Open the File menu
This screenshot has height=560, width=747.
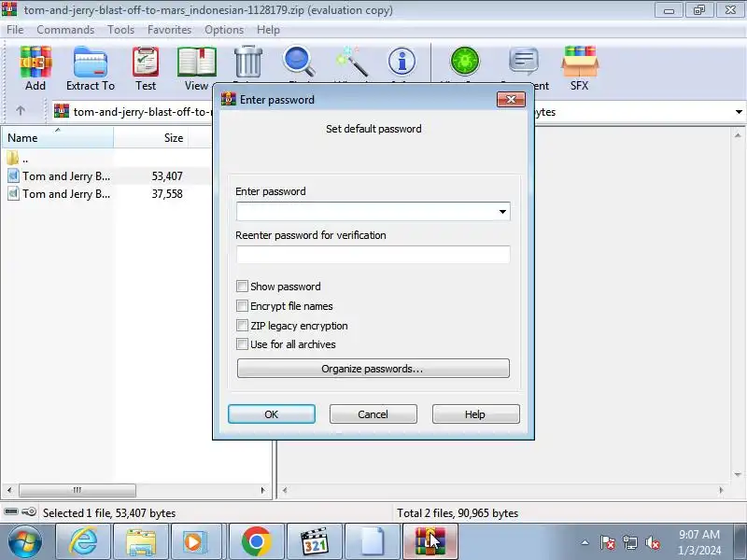15,30
